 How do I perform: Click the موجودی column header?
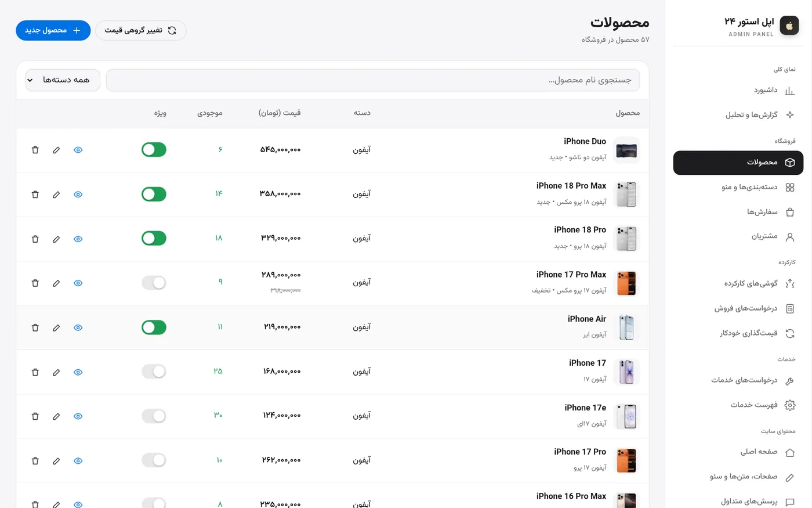click(x=210, y=113)
